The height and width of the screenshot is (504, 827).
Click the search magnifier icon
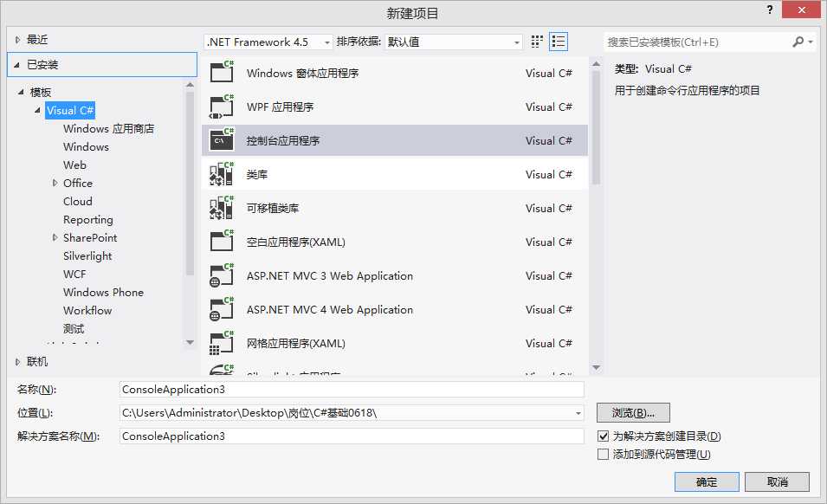798,42
